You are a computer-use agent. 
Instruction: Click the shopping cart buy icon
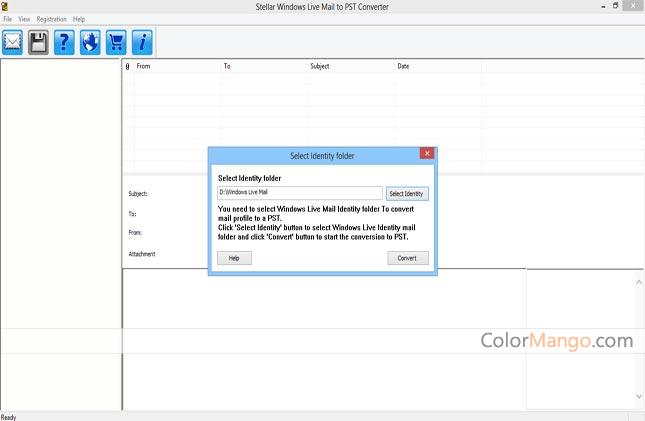(x=116, y=42)
